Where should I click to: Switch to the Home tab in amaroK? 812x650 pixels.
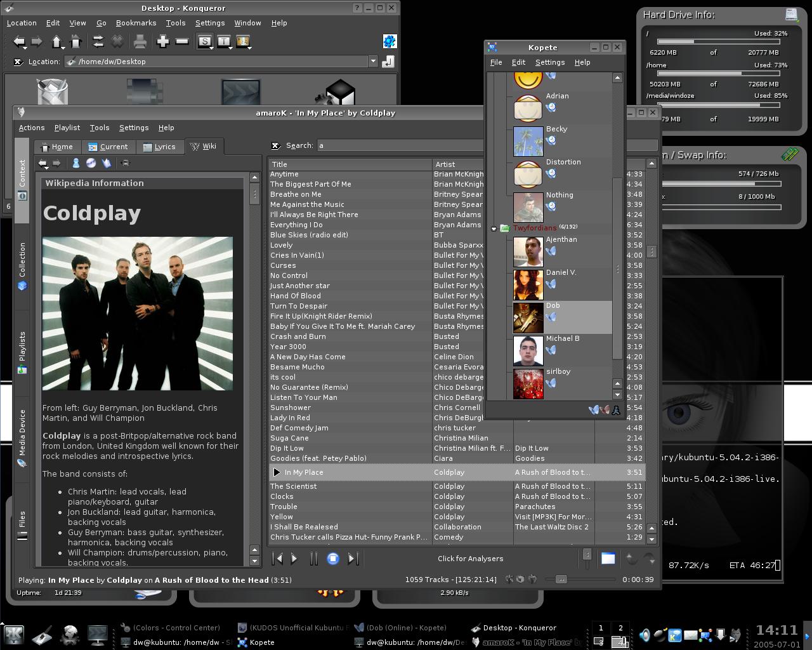point(57,147)
